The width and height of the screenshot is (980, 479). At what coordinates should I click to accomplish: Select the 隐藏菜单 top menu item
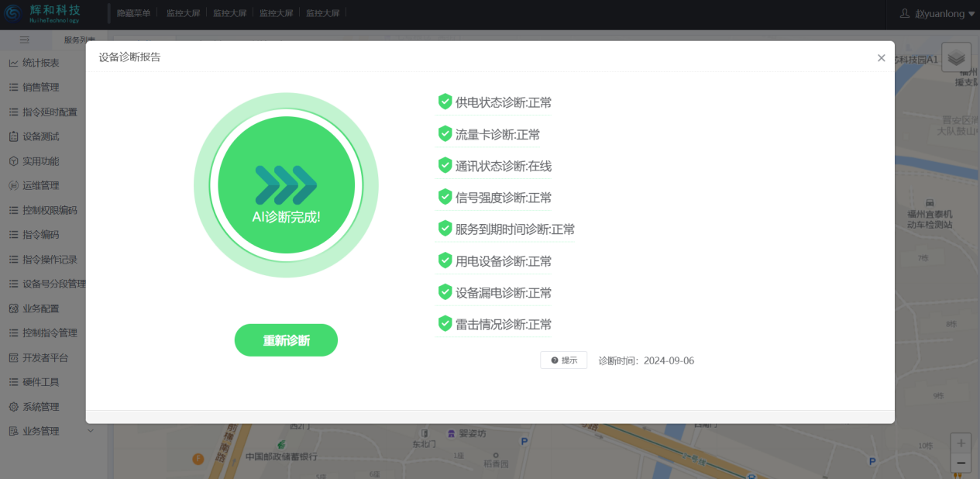[x=133, y=13]
